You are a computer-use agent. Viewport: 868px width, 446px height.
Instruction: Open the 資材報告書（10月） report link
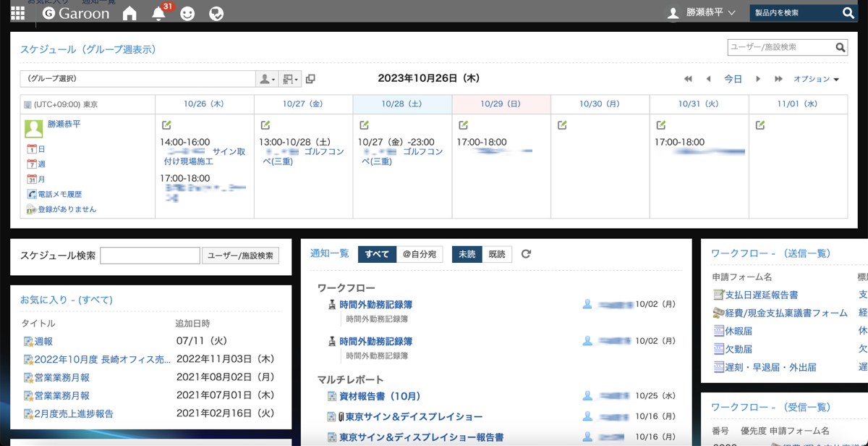[x=380, y=396]
